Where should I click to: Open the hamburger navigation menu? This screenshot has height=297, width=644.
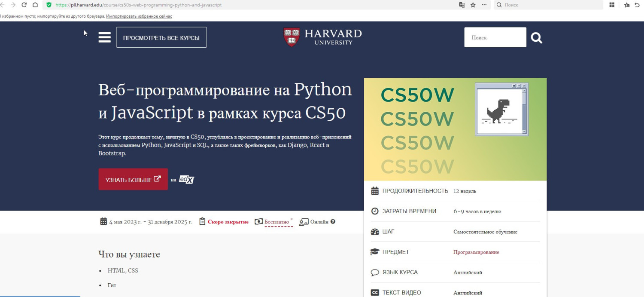104,37
